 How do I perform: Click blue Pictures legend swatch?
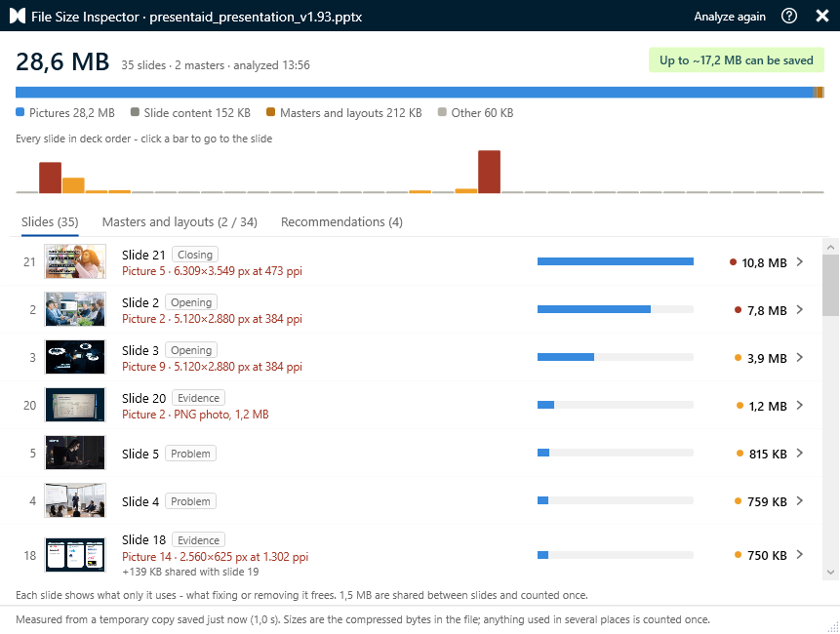click(20, 112)
